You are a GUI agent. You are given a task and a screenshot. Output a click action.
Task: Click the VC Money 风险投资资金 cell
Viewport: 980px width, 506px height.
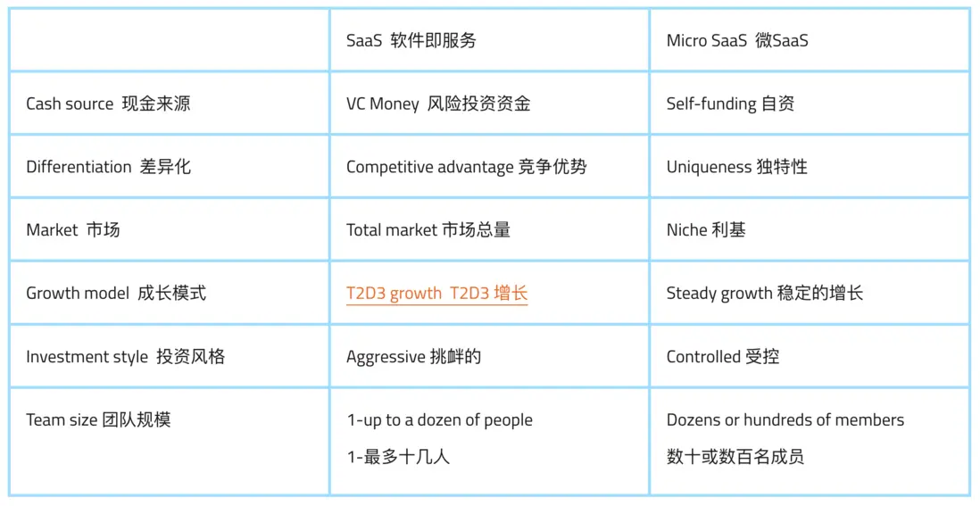(438, 104)
